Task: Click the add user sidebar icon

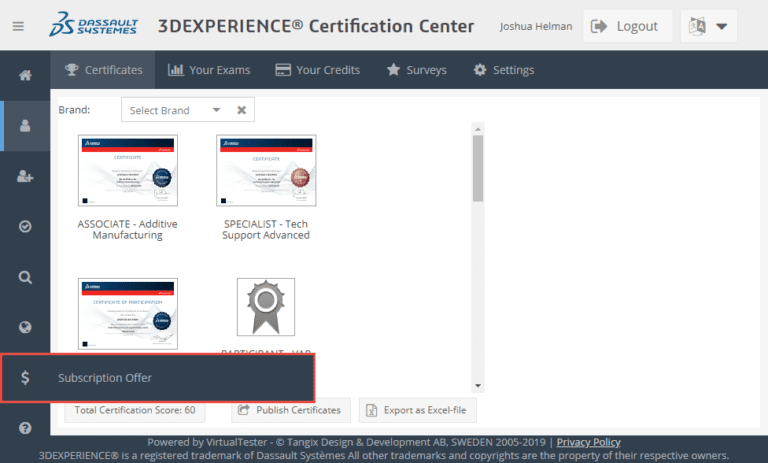Action: pos(25,176)
